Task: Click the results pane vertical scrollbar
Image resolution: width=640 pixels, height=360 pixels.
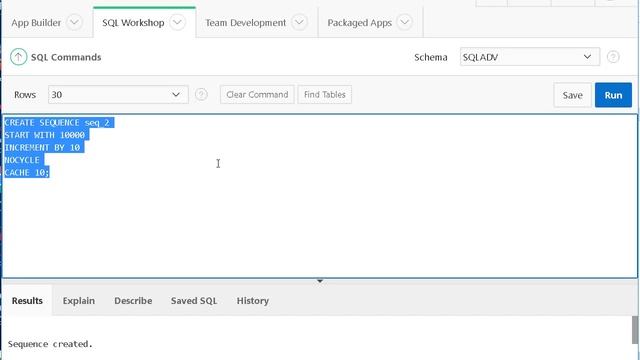Action: 635,330
